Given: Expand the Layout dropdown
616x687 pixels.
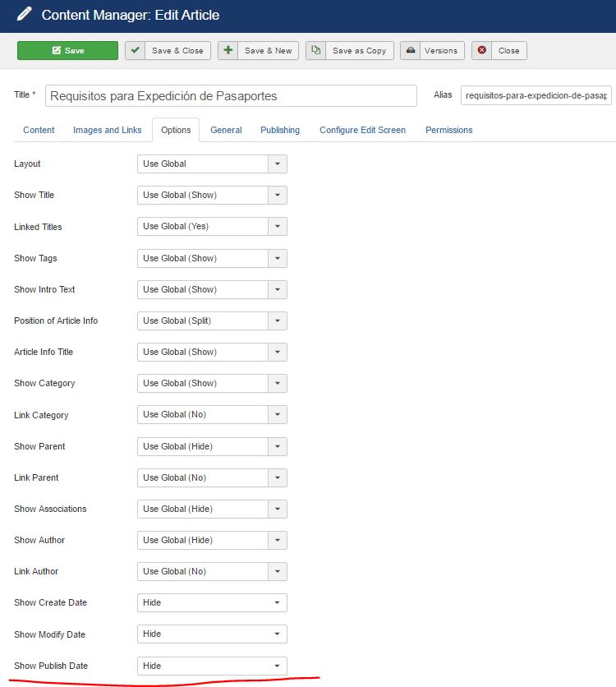Looking at the screenshot, I should (212, 164).
